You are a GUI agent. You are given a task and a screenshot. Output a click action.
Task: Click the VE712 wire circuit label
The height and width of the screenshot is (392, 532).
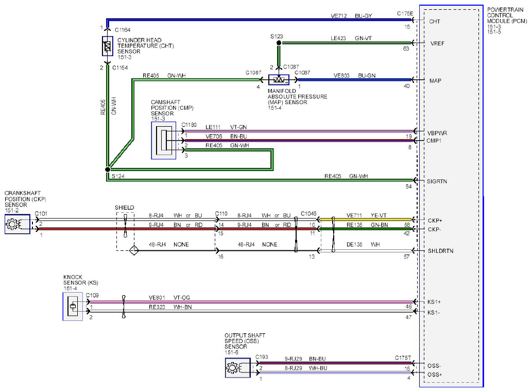tap(338, 16)
